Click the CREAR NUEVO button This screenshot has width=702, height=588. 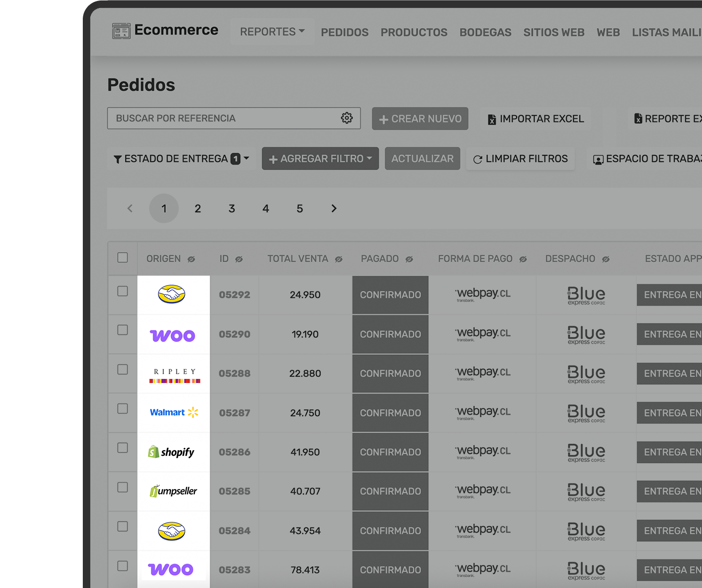click(x=420, y=119)
